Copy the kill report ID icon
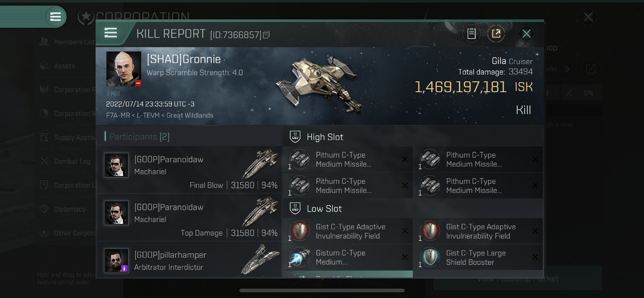Image resolution: width=644 pixels, height=298 pixels. (x=266, y=35)
